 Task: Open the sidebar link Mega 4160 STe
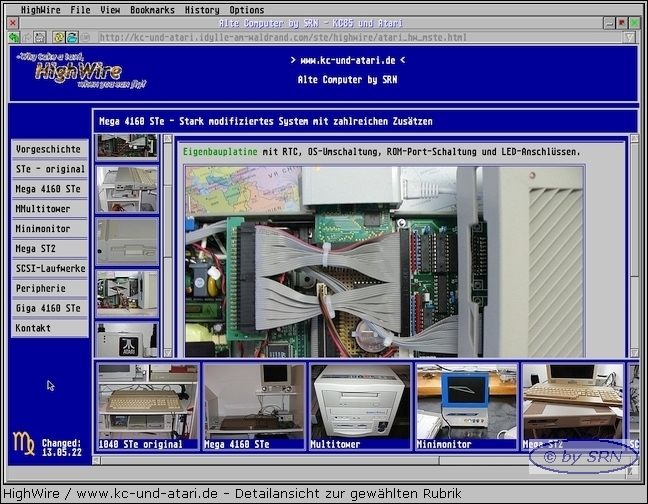pos(50,189)
